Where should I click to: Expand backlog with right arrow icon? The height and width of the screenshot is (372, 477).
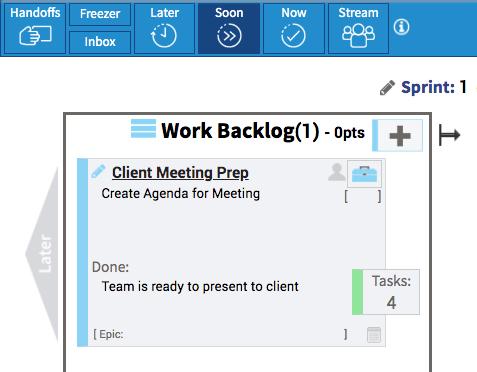449,135
